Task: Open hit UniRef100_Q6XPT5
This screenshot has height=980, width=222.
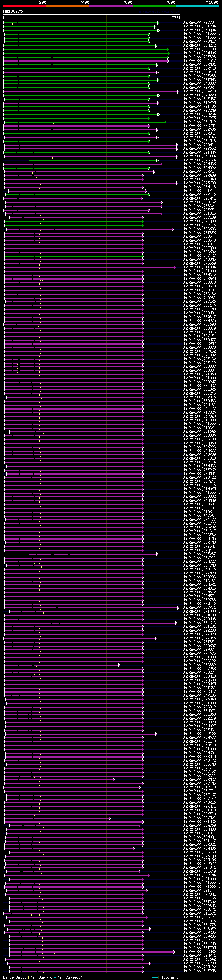Action: coord(199,118)
